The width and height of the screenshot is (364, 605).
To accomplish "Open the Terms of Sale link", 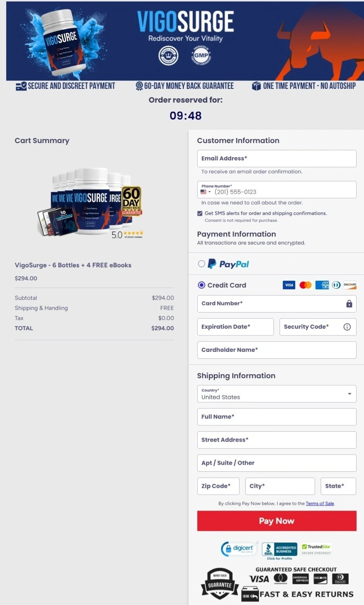I will click(x=320, y=503).
